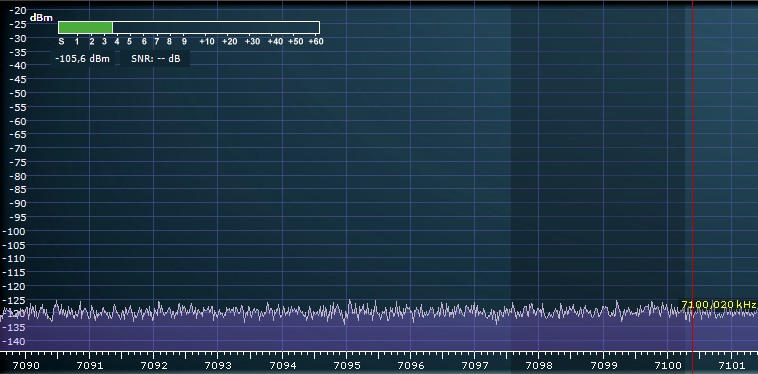Click the -75 label on the dBm axis
The image size is (758, 374).
pos(18,162)
